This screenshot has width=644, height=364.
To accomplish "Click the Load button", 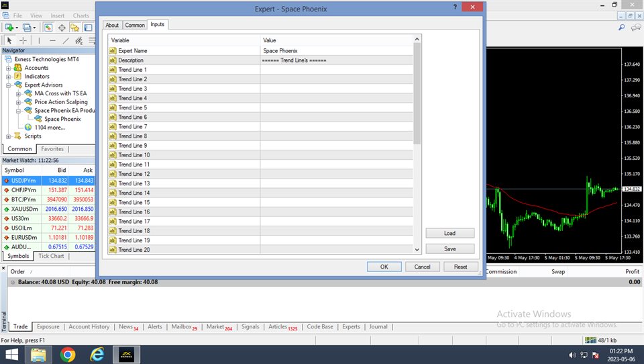I will (x=449, y=233).
